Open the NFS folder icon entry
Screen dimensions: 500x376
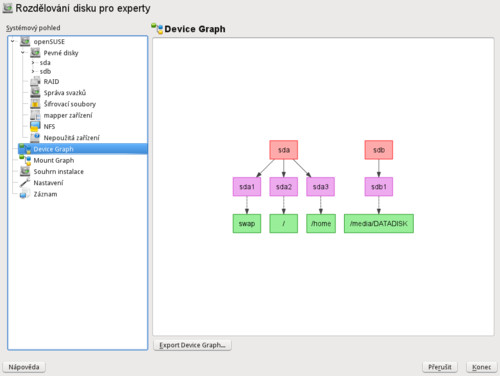click(35, 126)
